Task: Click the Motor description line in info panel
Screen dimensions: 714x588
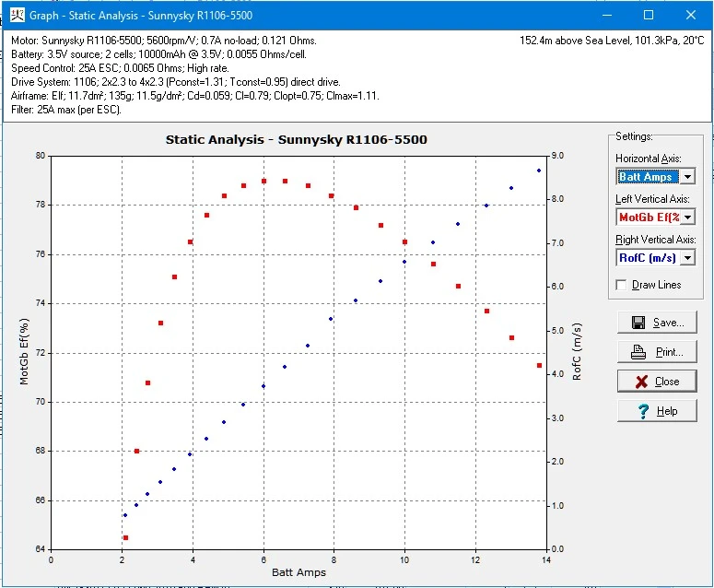Action: [164, 41]
